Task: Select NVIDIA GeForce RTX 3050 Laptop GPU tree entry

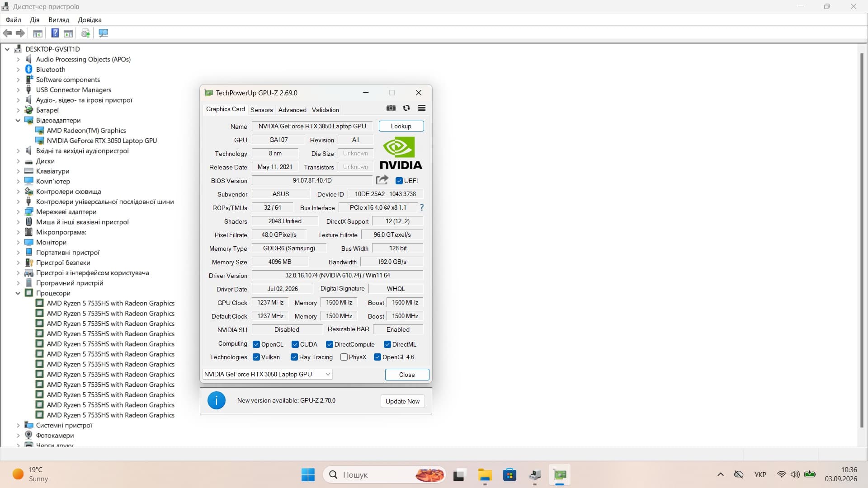Action: (102, 141)
